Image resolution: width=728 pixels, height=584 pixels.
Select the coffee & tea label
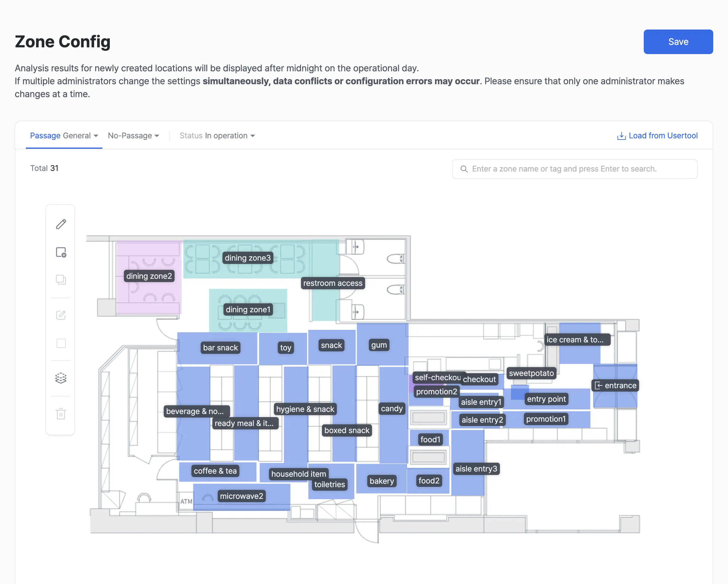click(215, 471)
